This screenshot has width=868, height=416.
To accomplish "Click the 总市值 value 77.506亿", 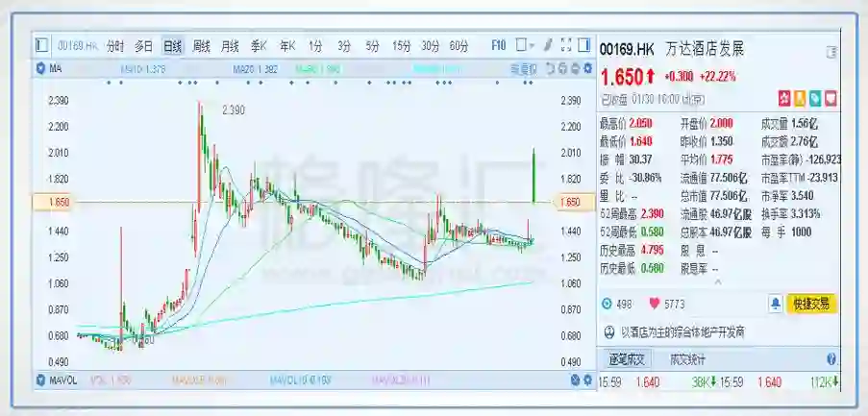I will coord(728,196).
